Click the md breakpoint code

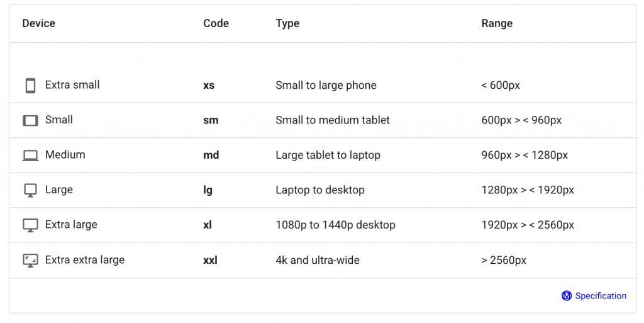click(x=211, y=156)
